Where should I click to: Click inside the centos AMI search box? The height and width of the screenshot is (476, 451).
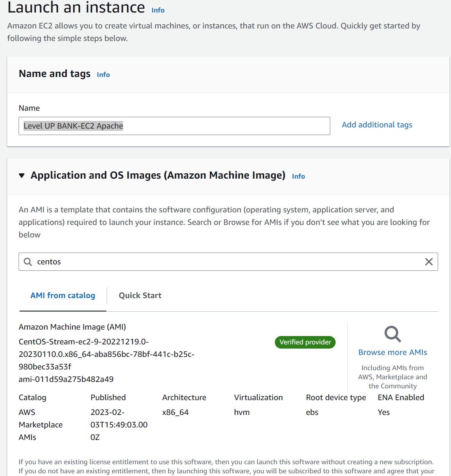click(228, 262)
